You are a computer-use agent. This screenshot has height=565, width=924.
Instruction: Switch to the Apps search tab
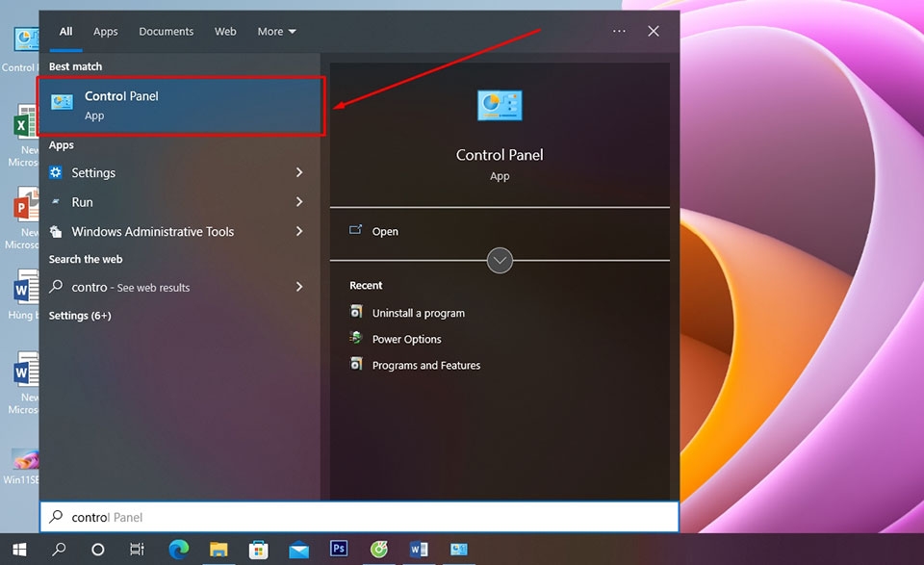tap(106, 31)
